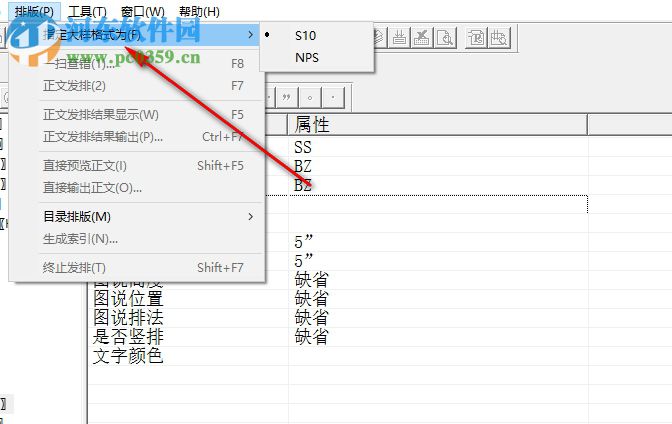
Task: Insert small dot symbol button
Action: 333,98
